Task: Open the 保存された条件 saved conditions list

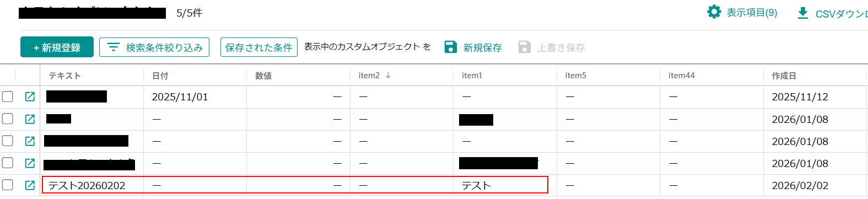Action: pyautogui.click(x=259, y=47)
